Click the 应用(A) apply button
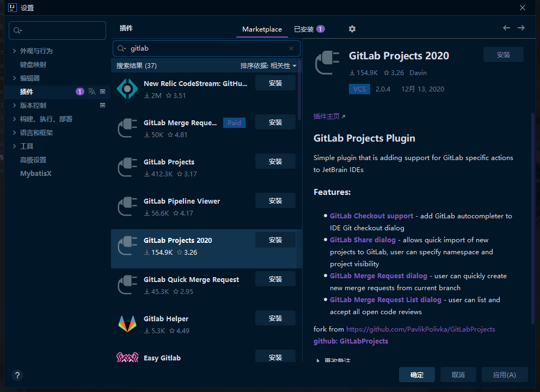 [x=505, y=375]
